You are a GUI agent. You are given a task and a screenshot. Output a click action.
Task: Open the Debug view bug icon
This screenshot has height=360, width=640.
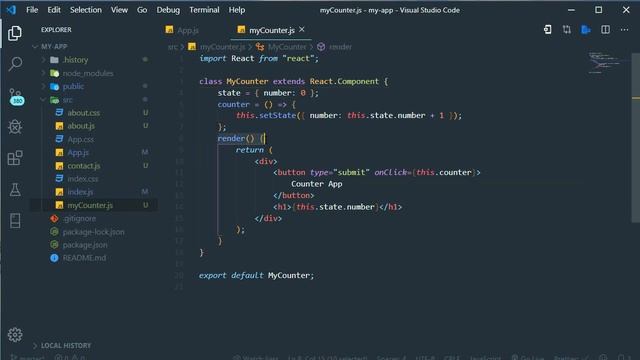tap(15, 127)
